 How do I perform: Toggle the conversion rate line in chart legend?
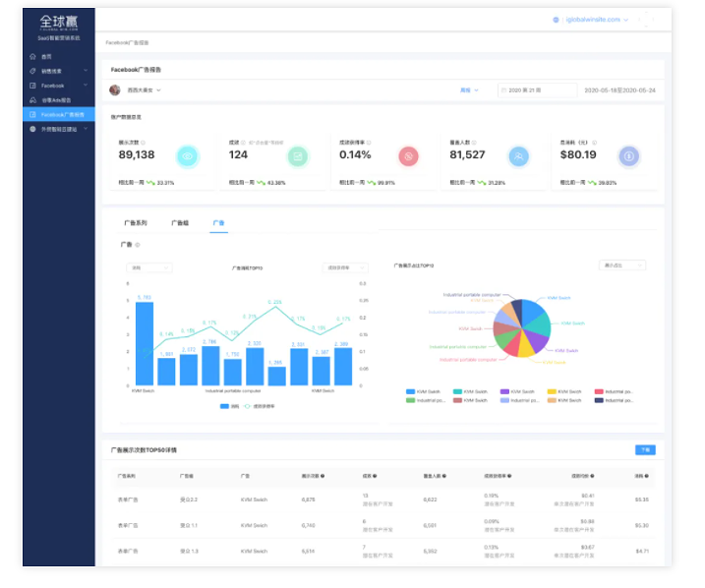259,406
